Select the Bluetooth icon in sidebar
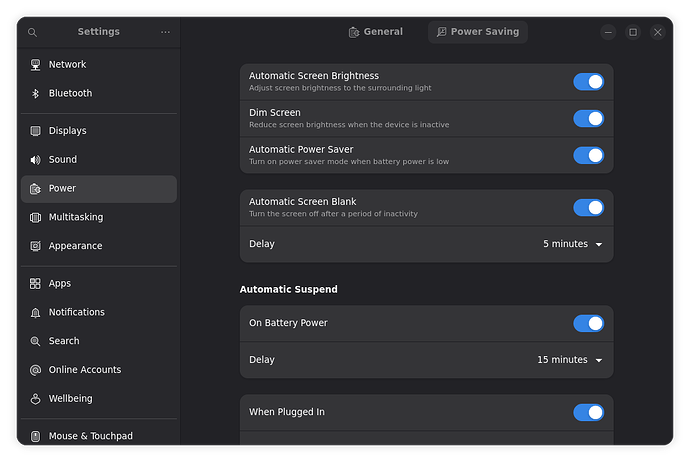The image size is (690, 462). coord(35,93)
